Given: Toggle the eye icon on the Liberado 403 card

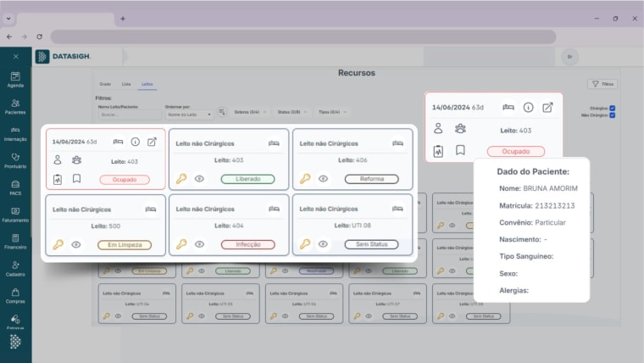Looking at the screenshot, I should coord(199,178).
